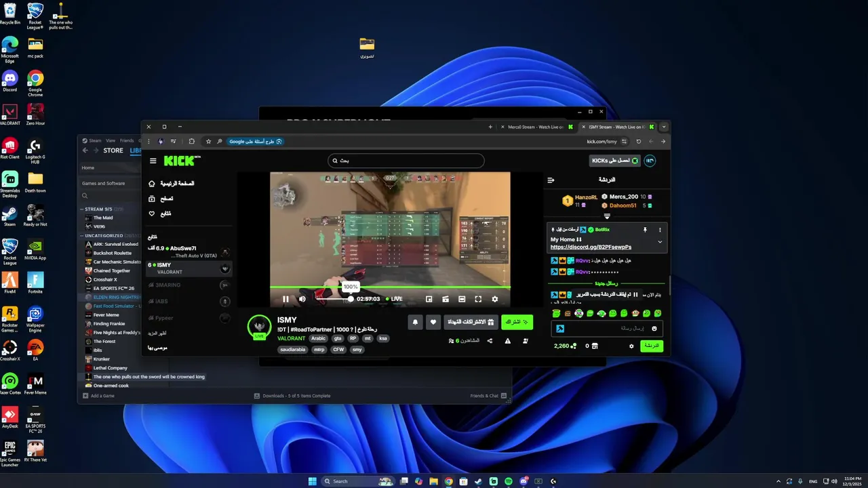Expand the pinned BotRix message
The height and width of the screenshot is (488, 868).
660,242
